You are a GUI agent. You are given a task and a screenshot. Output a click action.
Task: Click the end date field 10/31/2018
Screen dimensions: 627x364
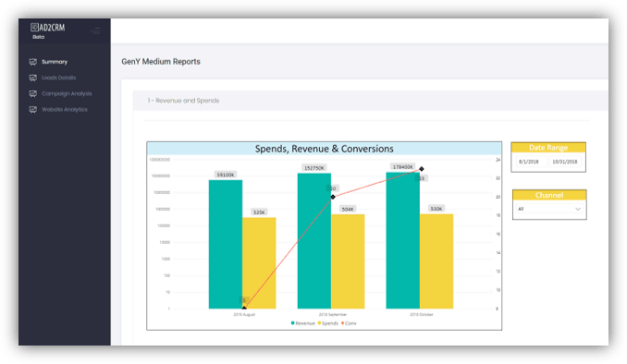[565, 162]
